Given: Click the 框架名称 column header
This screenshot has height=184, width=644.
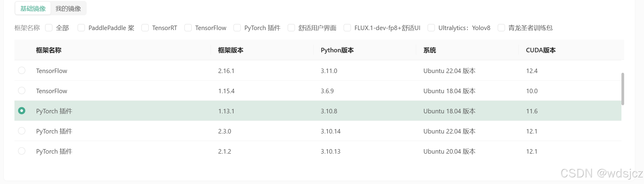Looking at the screenshot, I should [x=48, y=50].
